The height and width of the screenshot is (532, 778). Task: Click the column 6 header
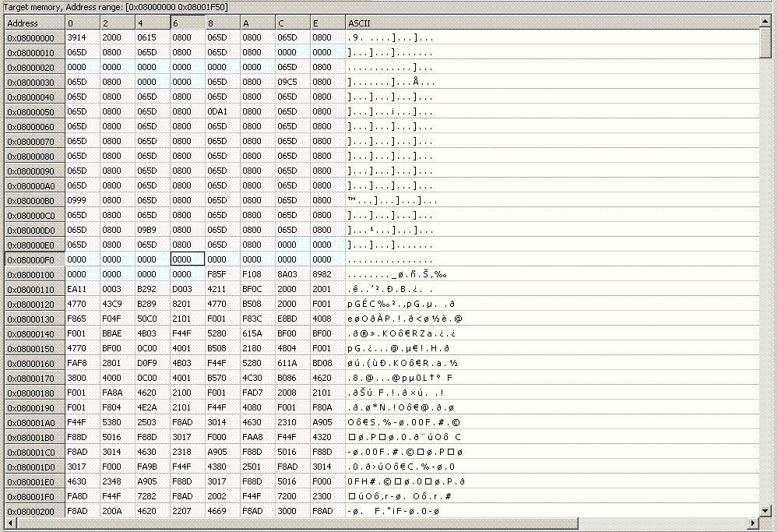click(187, 23)
